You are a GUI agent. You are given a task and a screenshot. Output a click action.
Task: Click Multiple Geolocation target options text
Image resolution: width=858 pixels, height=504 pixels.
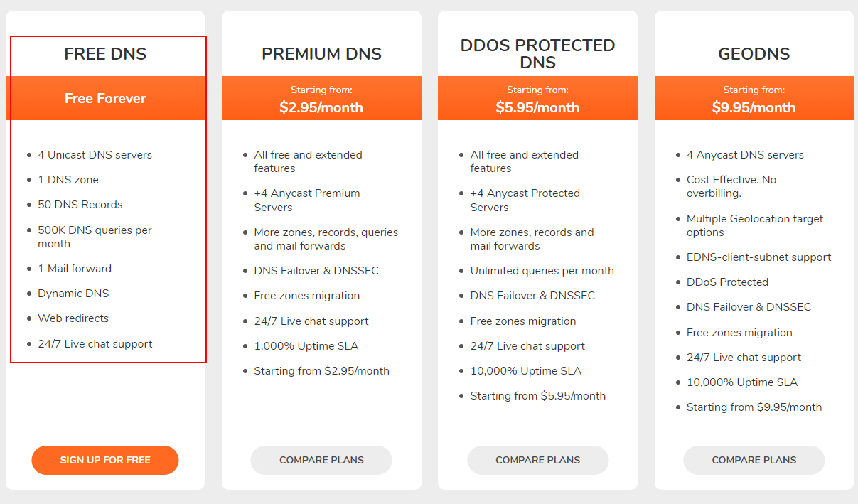(754, 225)
